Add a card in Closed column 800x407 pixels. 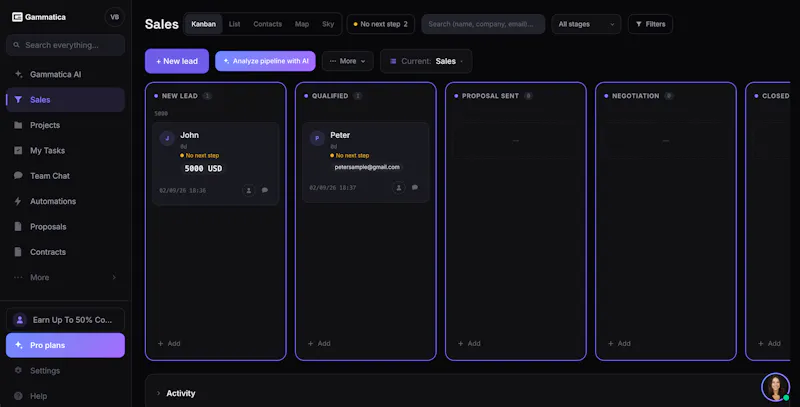(769, 344)
